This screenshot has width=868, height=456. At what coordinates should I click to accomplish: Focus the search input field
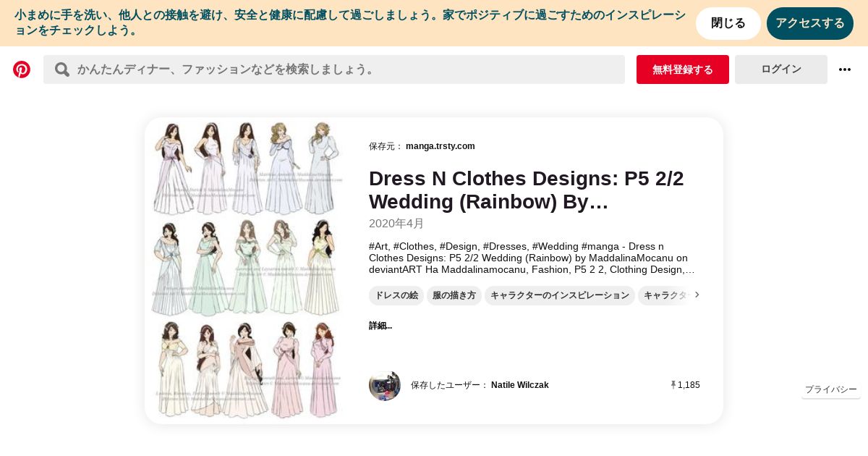tap(334, 69)
